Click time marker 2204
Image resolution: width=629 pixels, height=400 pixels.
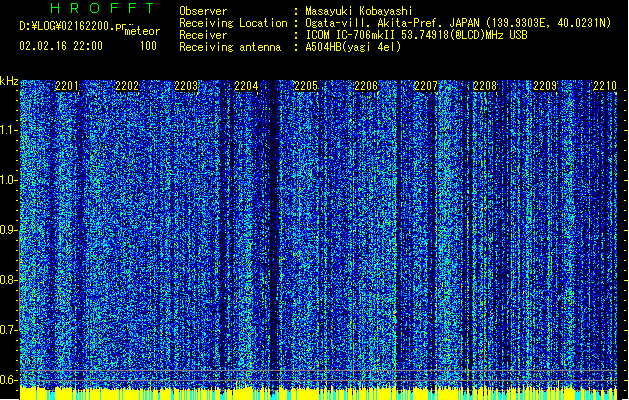click(x=246, y=86)
